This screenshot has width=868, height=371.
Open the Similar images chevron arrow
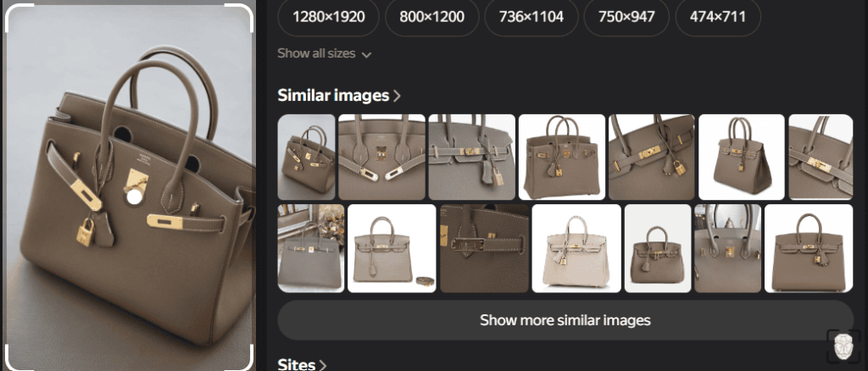point(397,97)
